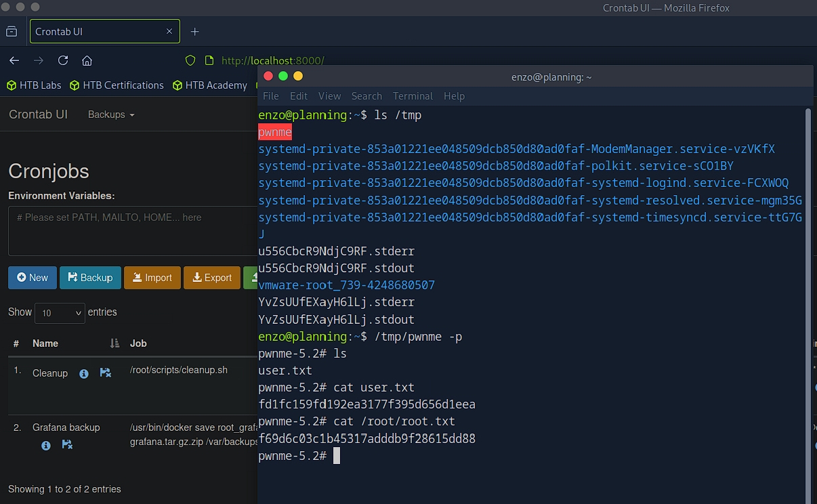Click the info icon under Grafana backup
Screen dimensions: 817x504
46,446
